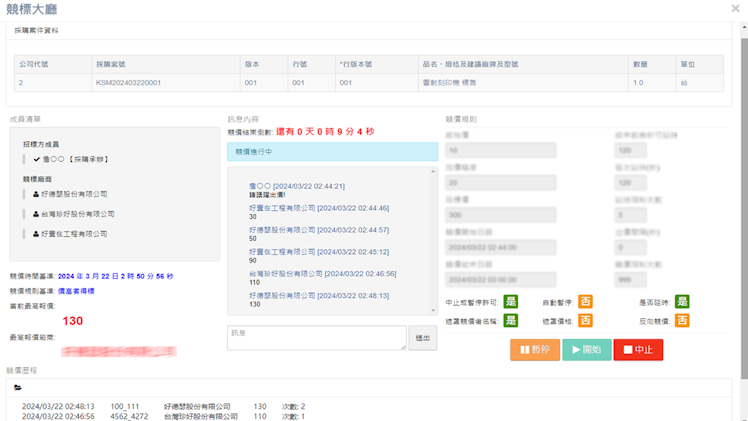Click the 競價進行中 status banner
The image size is (748, 421).
point(332,152)
